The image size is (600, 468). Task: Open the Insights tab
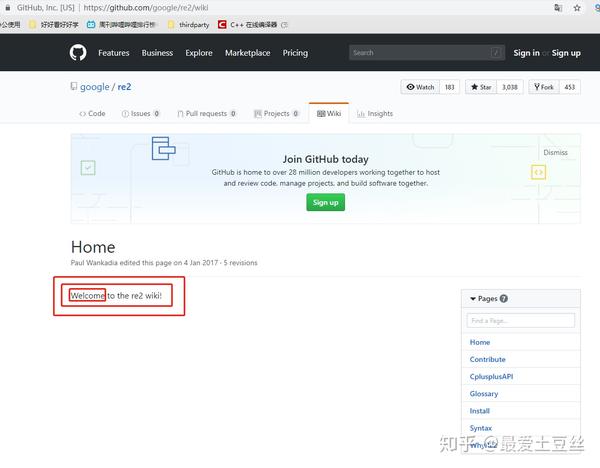375,113
